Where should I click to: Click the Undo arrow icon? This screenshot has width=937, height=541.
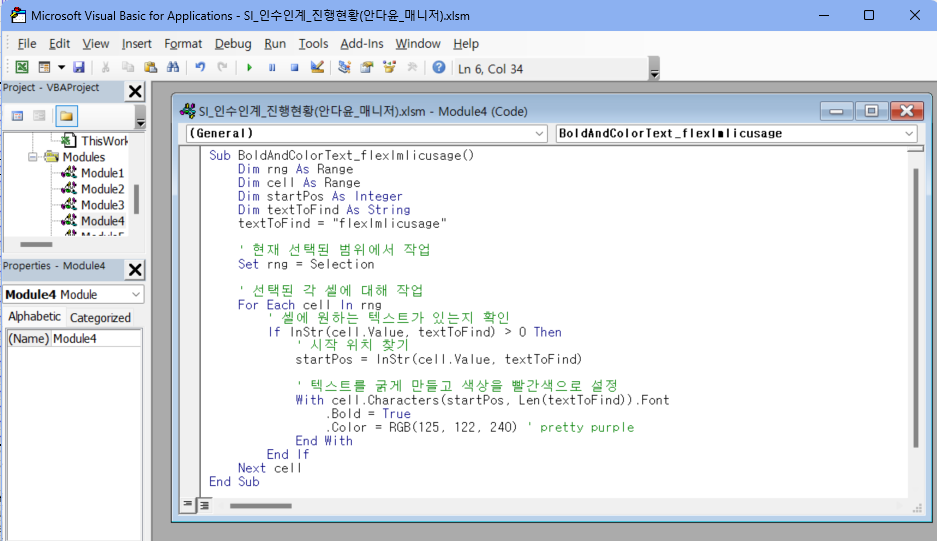[x=200, y=67]
